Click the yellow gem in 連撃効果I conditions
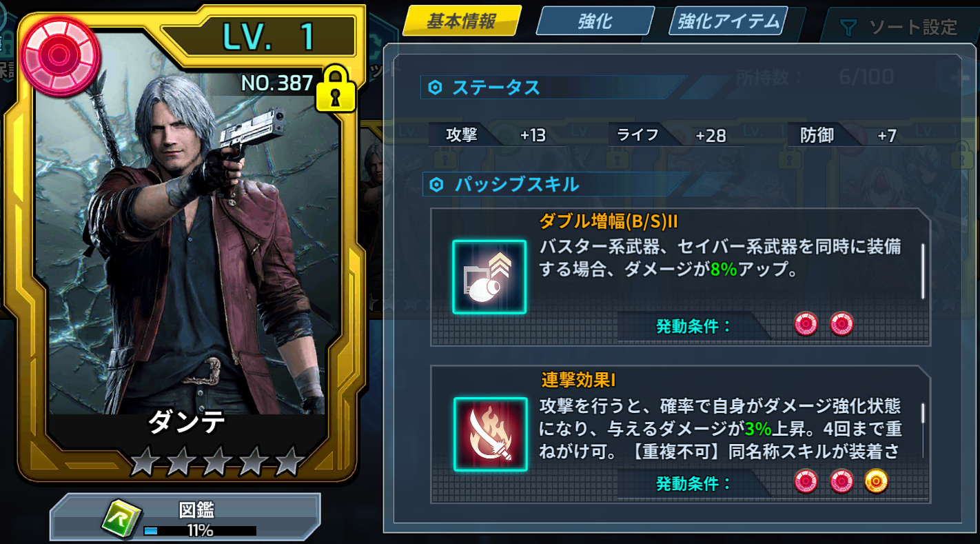Image resolution: width=980 pixels, height=544 pixels. (876, 481)
